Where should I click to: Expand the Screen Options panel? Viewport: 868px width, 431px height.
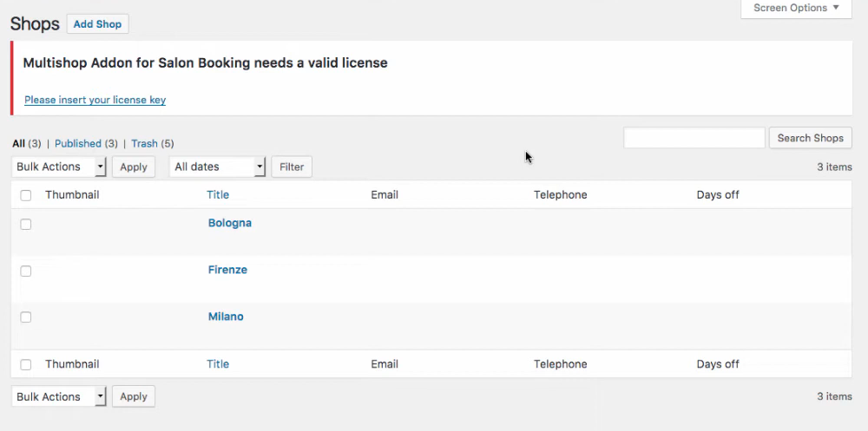[796, 9]
